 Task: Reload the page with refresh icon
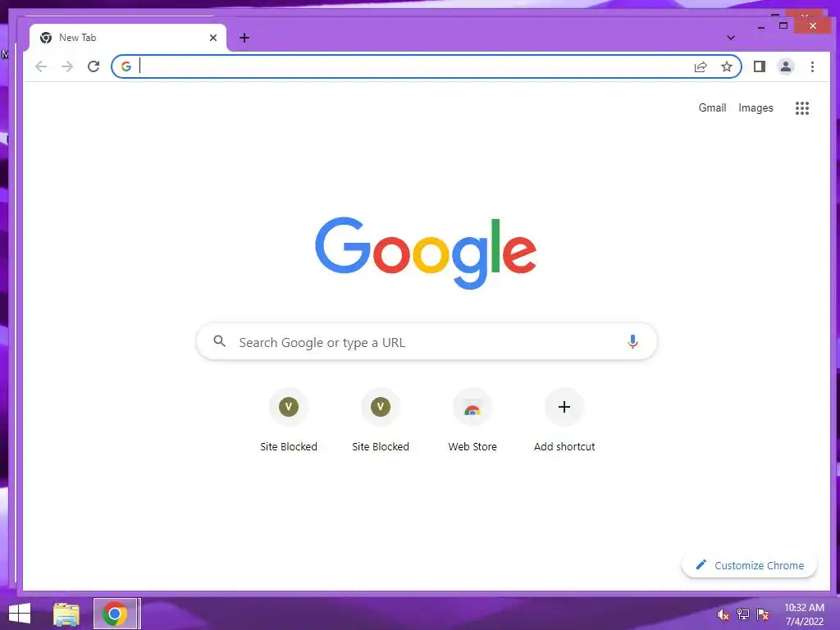(x=94, y=66)
